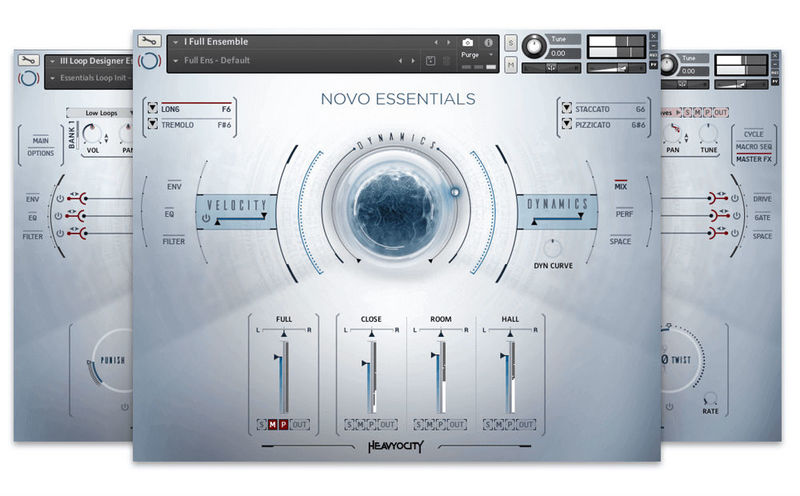Screen dimensions: 800x496
Task: Save the Full Ens - Default snapshot
Action: pyautogui.click(x=431, y=61)
